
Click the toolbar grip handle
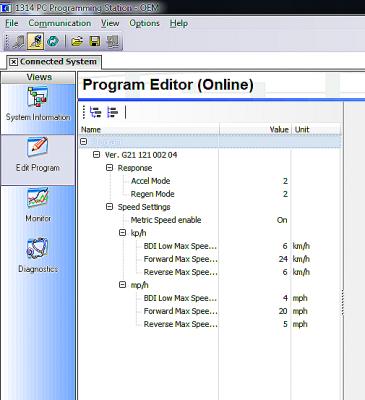click(7, 41)
